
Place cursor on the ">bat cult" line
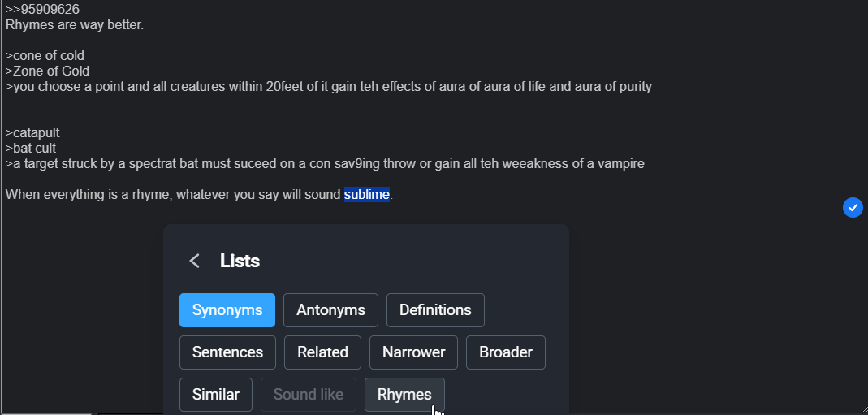click(x=31, y=149)
